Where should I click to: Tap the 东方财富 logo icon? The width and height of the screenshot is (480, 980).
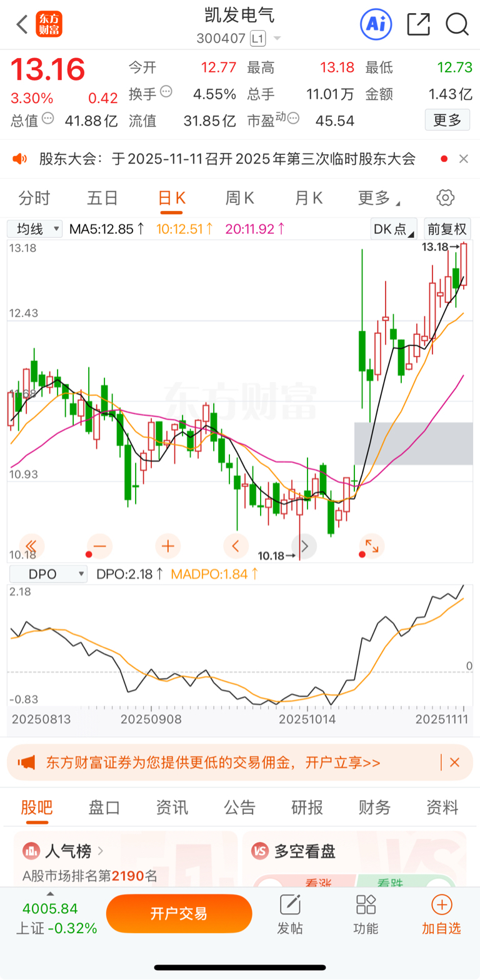click(x=49, y=25)
